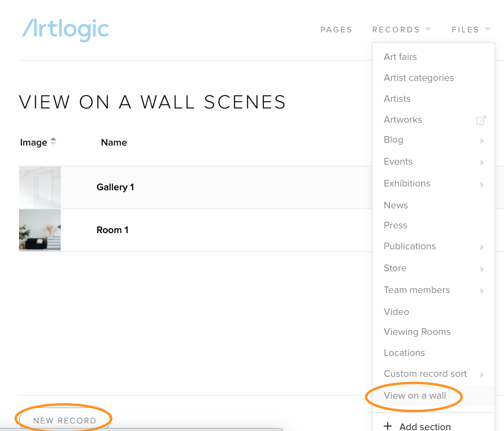Click the plus icon beside Add section

[x=388, y=426]
